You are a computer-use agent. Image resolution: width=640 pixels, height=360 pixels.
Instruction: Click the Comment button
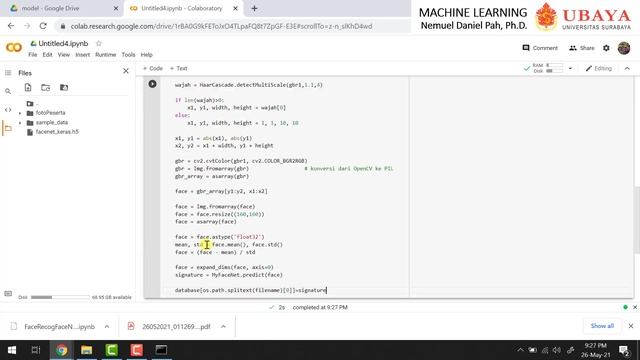[540, 48]
